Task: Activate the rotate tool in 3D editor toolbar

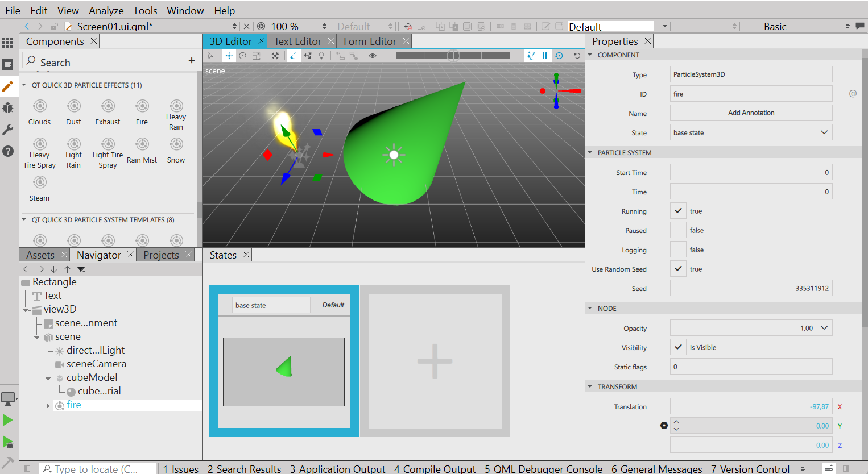Action: (x=243, y=56)
